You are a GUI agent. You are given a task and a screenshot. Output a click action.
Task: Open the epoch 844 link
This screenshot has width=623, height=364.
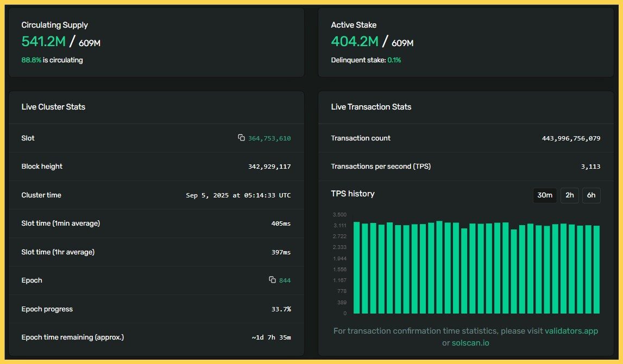coord(285,280)
